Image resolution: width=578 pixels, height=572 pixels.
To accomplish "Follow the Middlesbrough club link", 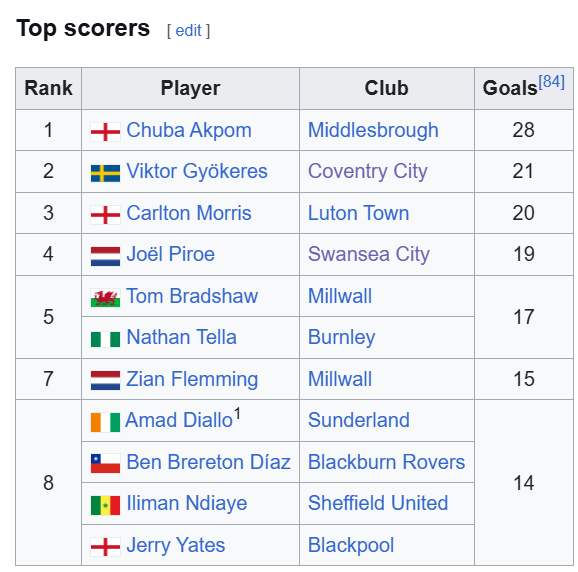I will [x=373, y=130].
